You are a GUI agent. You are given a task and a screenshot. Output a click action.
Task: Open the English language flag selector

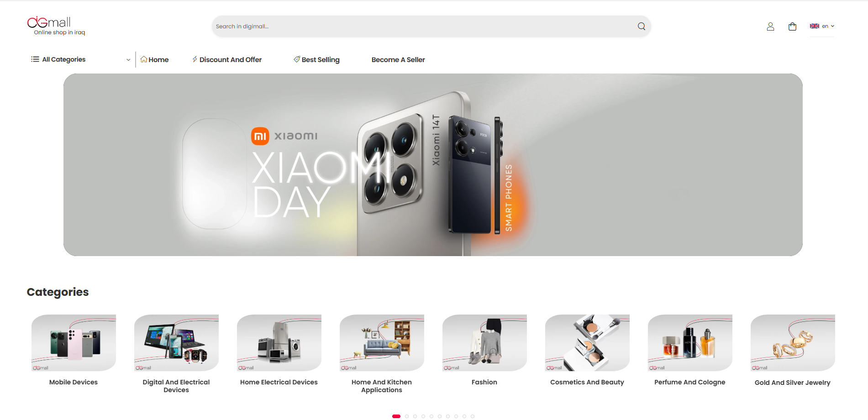822,26
